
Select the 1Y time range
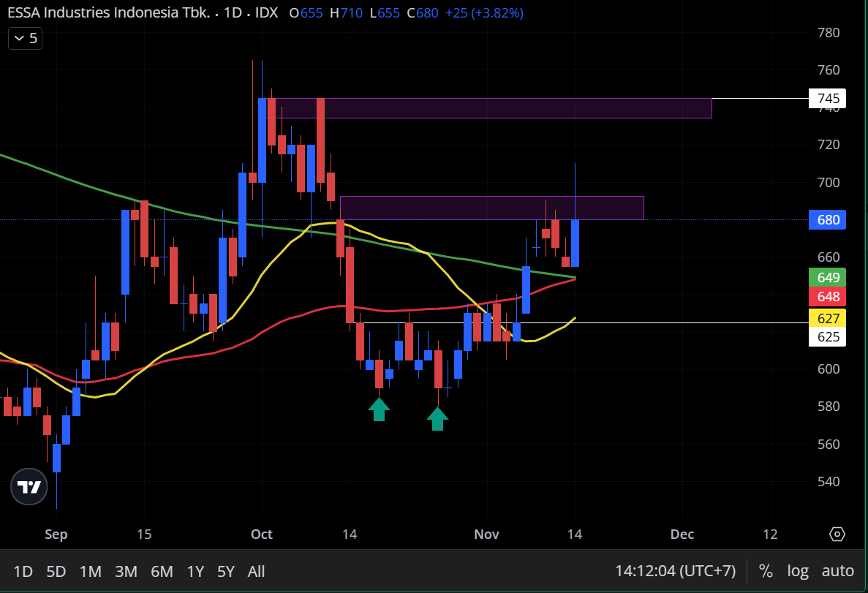[195, 571]
